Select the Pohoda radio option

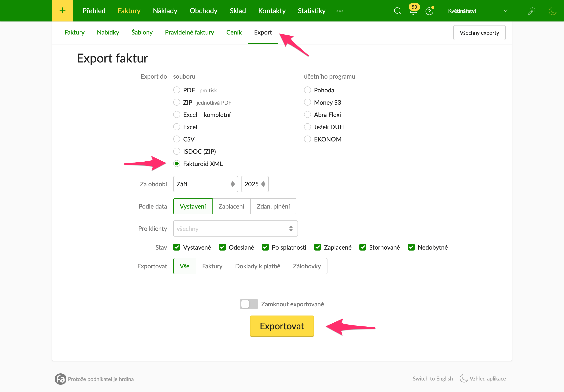tap(307, 90)
